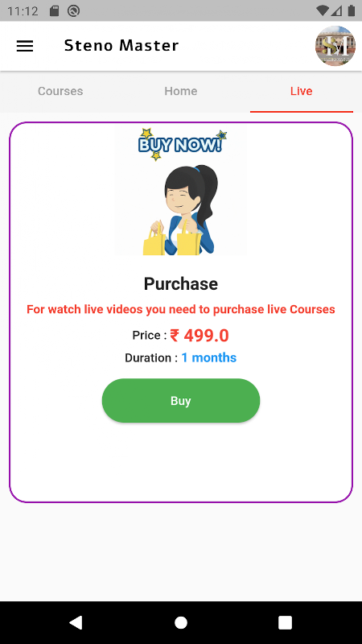Viewport: 362px width, 644px height.
Task: Tap the Wi-Fi status bar icon
Action: tap(323, 10)
